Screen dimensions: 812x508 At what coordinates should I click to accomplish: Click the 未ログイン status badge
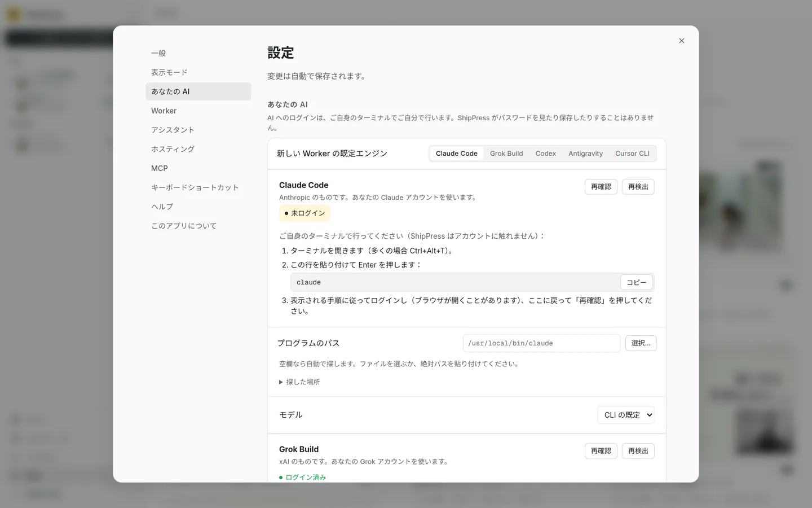click(304, 213)
